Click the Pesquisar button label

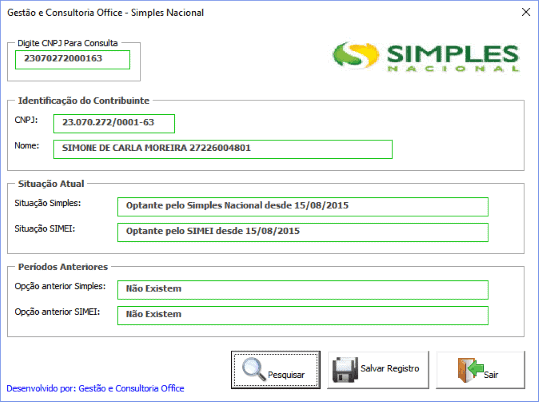286,374
